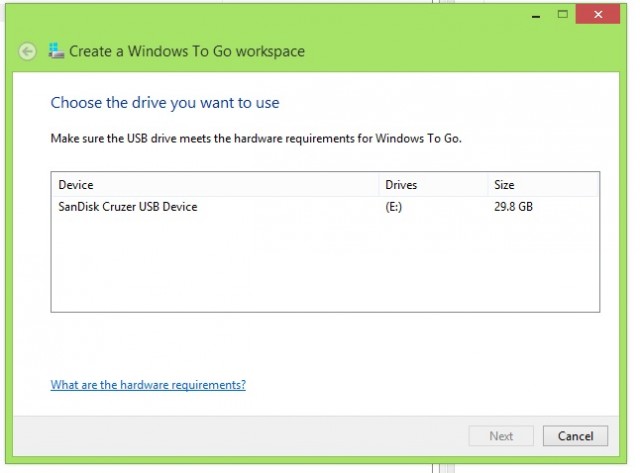Click the 29.8 GB size cell
Screen dimensions: 640x473
coord(513,207)
